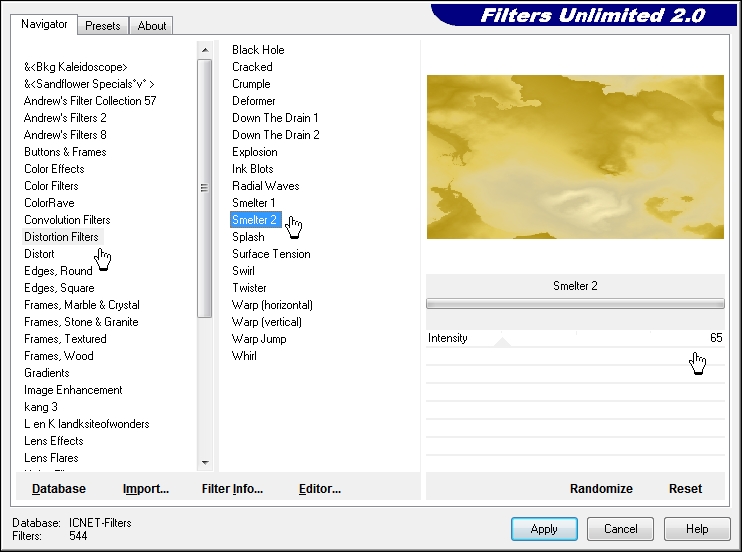Viewport: 742px width, 552px height.
Task: Select the Smelter 1 filter
Action: (x=254, y=203)
